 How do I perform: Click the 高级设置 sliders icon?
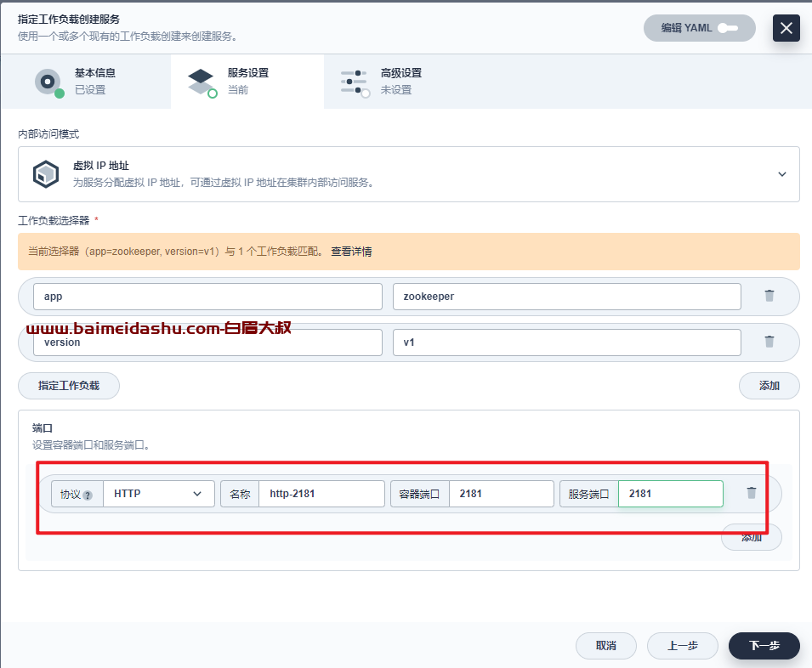pos(355,82)
